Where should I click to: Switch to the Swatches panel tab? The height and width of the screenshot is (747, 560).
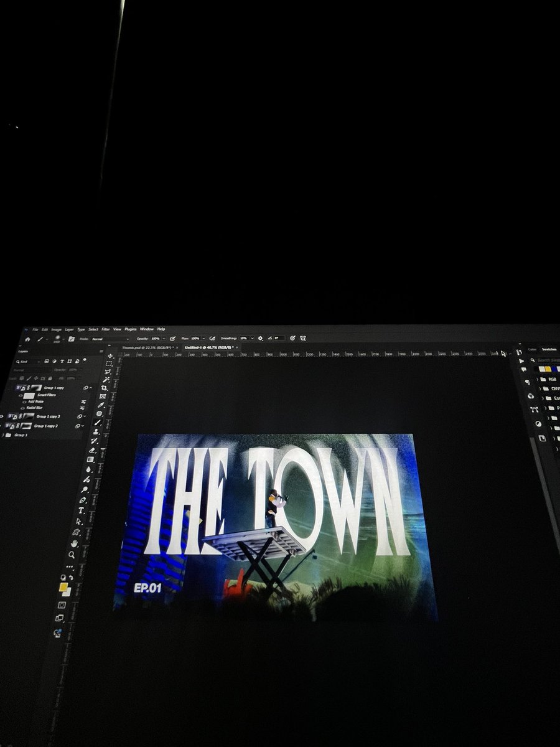tap(549, 349)
